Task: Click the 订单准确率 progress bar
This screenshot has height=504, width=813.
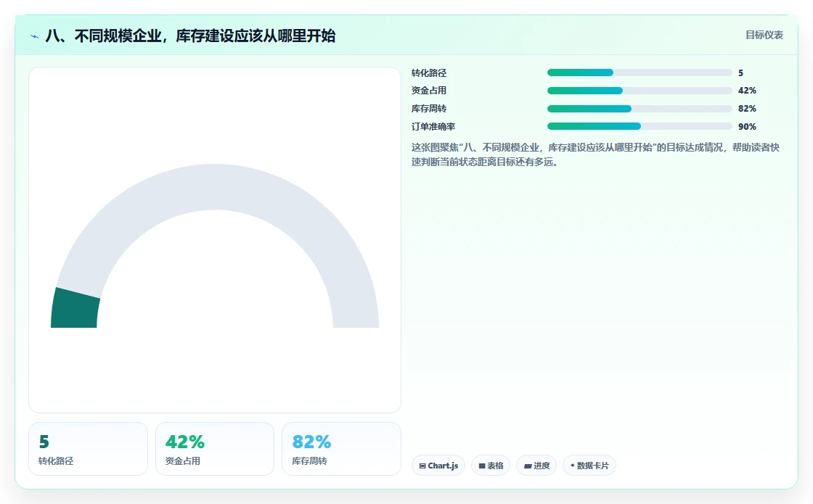Action: (640, 126)
